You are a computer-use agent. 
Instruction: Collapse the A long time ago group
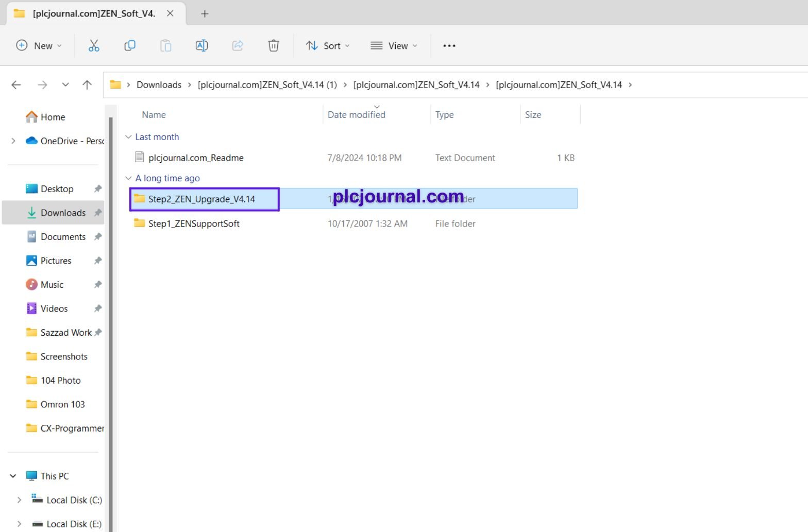pos(128,178)
